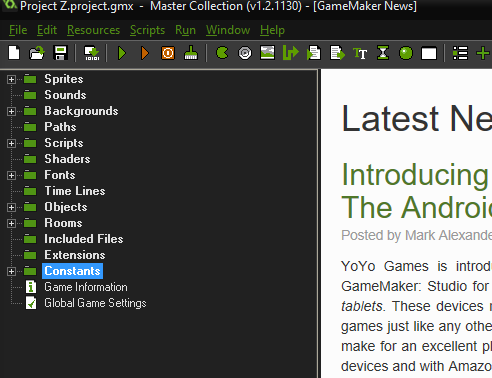Image resolution: width=492 pixels, height=378 pixels.
Task: Create an object with the green ball icon
Action: pos(406,53)
